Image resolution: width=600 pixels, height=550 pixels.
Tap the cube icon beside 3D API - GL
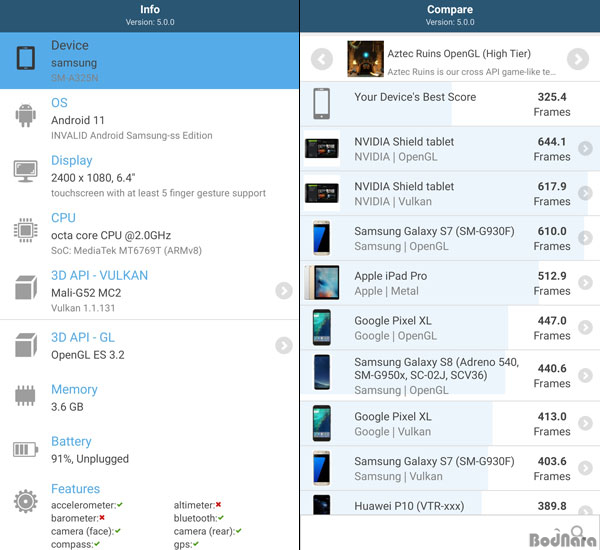[26, 345]
